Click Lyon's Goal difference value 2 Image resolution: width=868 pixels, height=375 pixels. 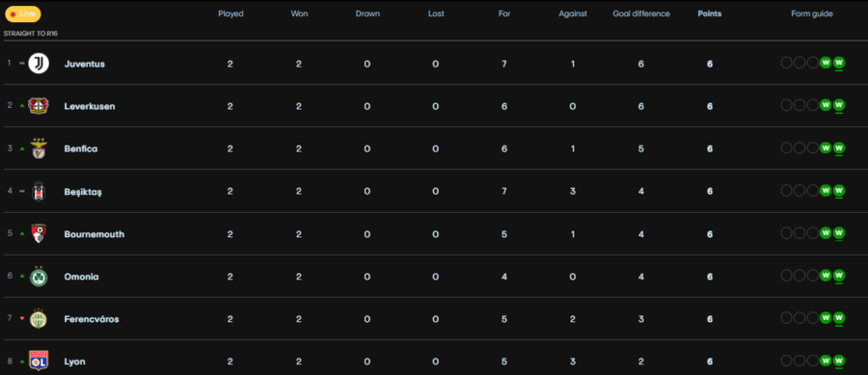[641, 362]
